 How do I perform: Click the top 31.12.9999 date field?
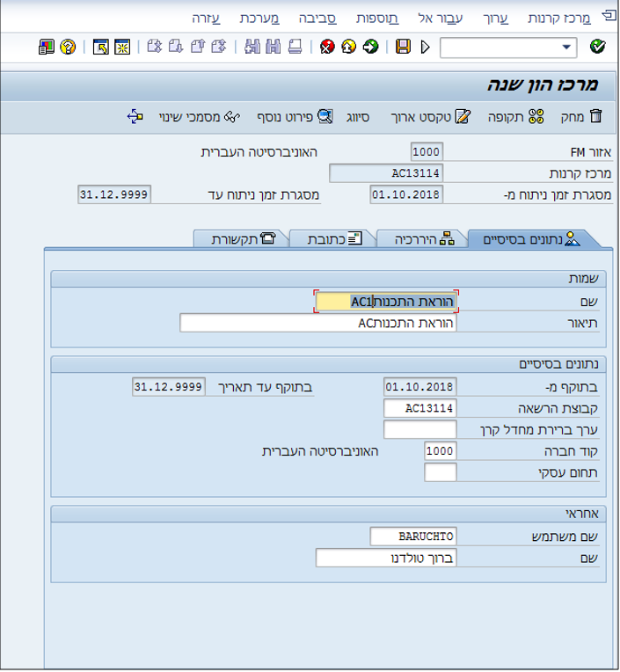pyautogui.click(x=114, y=194)
